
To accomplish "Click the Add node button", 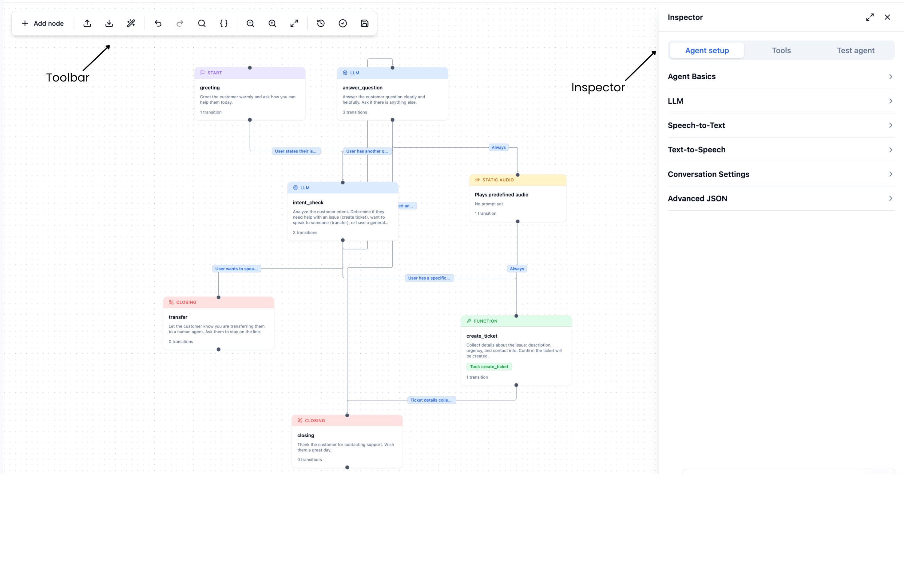I will (42, 24).
